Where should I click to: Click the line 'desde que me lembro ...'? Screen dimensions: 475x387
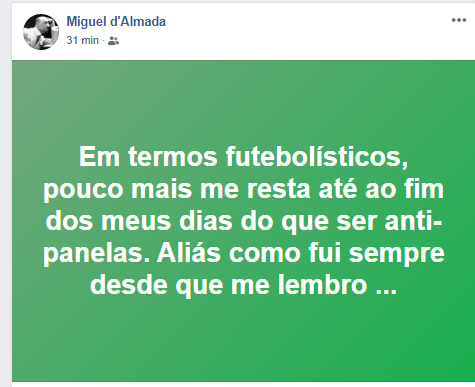tap(244, 285)
